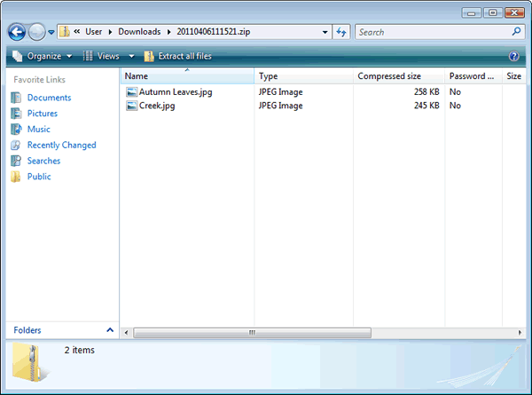
Task: Click inside the Search box
Action: tap(433, 32)
